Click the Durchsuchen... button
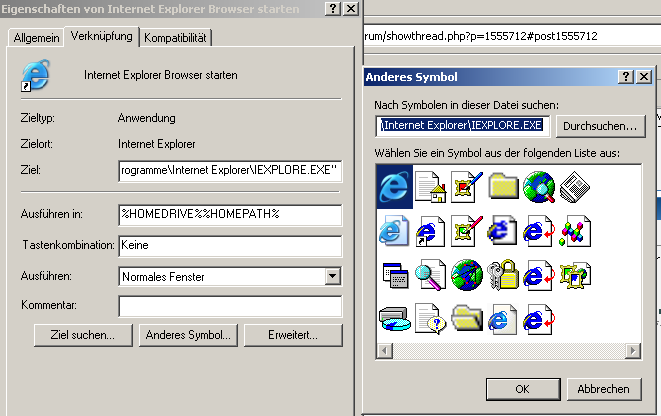 tap(600, 126)
